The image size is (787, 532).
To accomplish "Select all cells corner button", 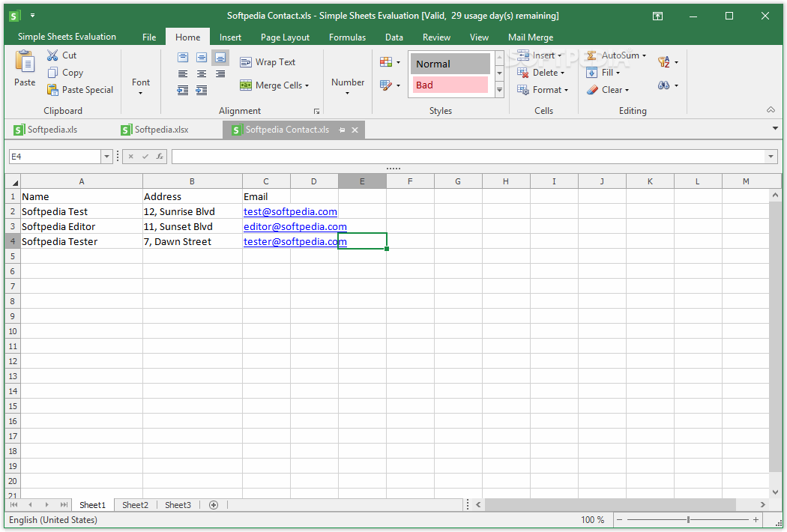I will (x=13, y=181).
